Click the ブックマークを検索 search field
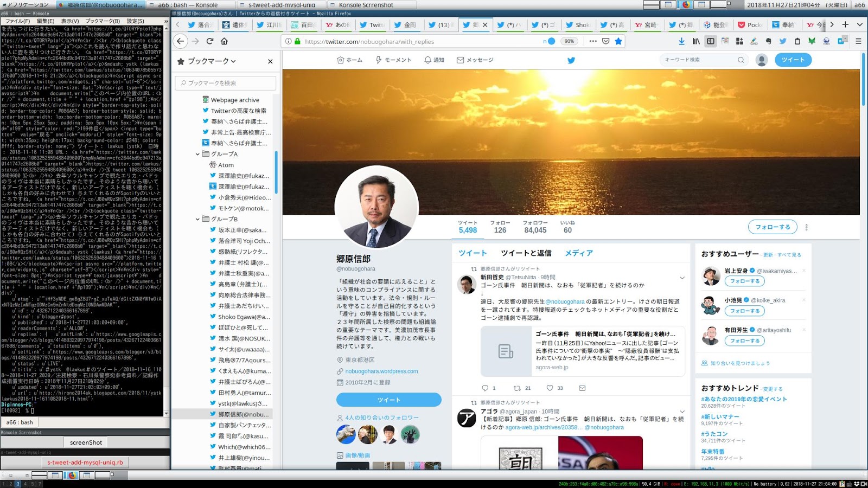Viewport: 868px width, 488px height. [x=226, y=83]
